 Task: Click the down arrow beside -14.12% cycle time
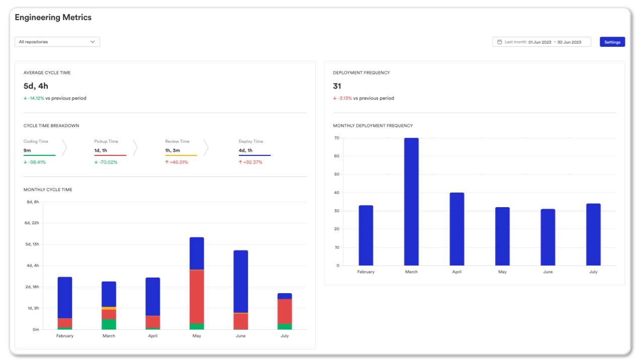coord(25,99)
